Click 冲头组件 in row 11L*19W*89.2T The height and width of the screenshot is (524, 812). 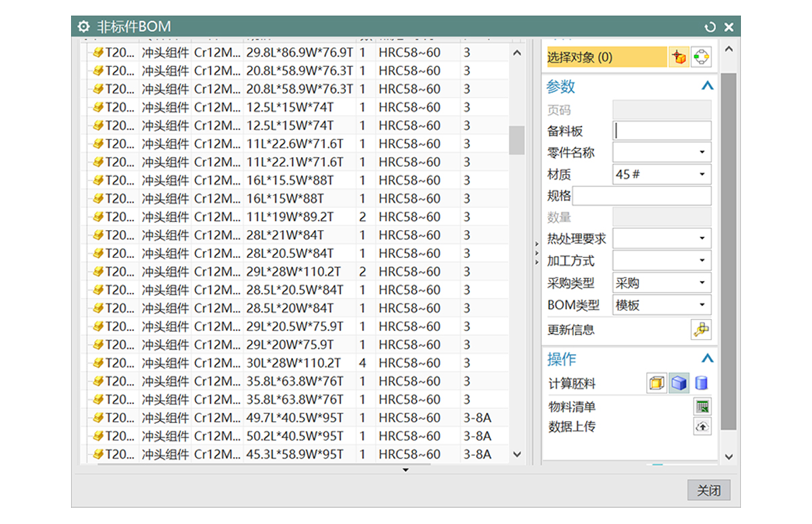click(165, 217)
